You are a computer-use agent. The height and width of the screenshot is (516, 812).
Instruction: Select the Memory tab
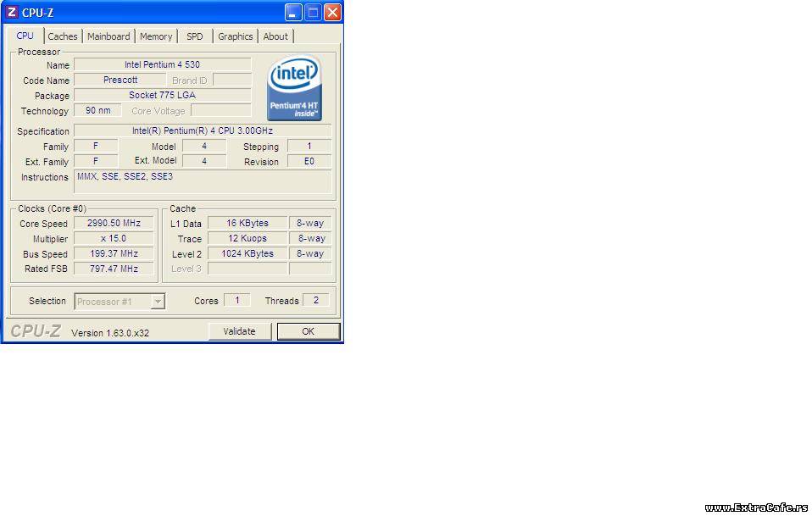[156, 36]
